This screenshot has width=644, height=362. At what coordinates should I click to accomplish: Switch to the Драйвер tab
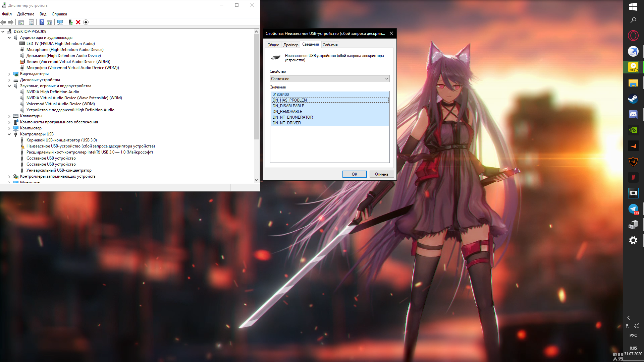[x=291, y=45]
